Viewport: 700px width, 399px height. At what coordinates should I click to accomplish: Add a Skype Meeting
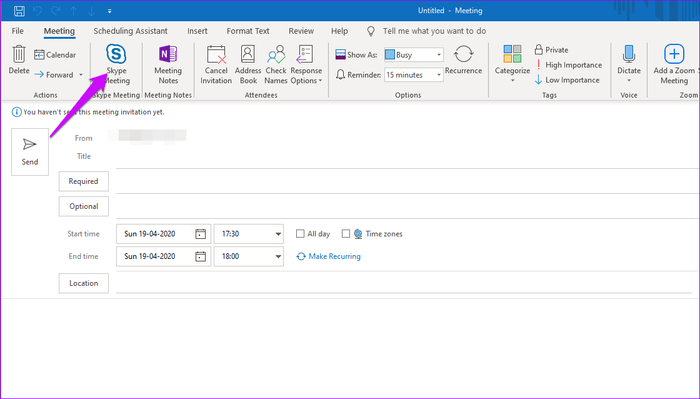116,65
